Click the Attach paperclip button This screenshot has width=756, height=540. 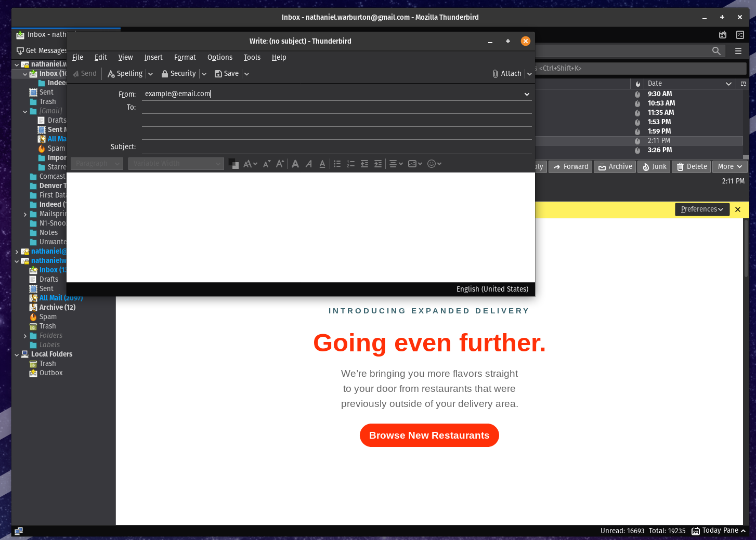tap(507, 74)
